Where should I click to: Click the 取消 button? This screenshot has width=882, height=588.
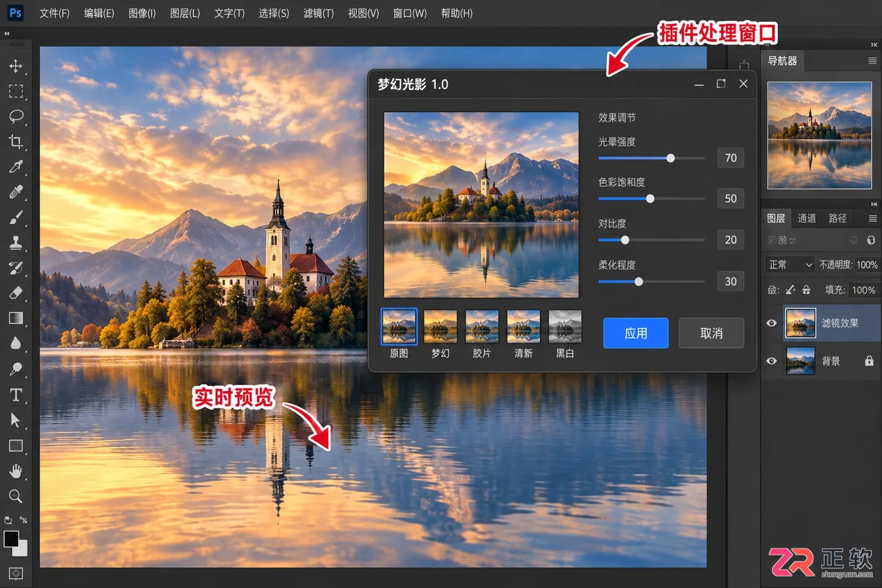711,333
